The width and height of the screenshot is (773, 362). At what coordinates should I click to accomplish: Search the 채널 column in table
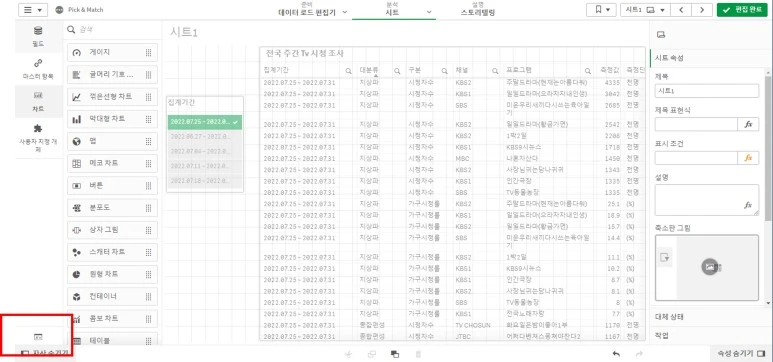495,71
